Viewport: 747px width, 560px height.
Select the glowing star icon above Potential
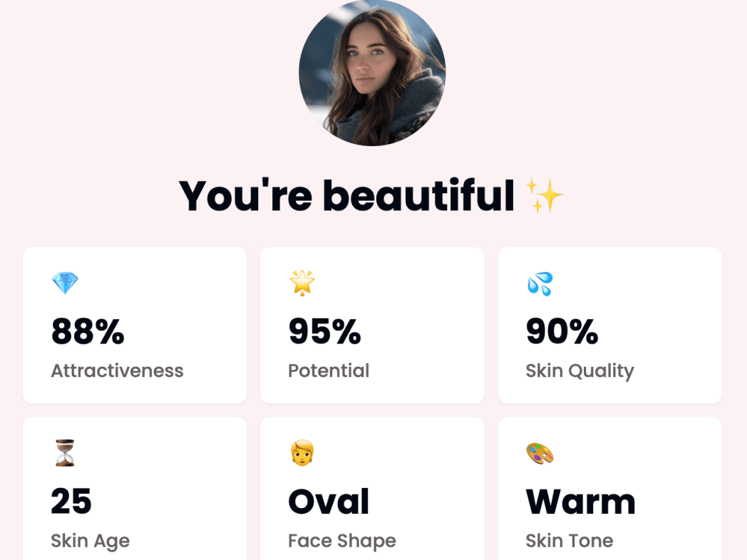click(x=302, y=282)
